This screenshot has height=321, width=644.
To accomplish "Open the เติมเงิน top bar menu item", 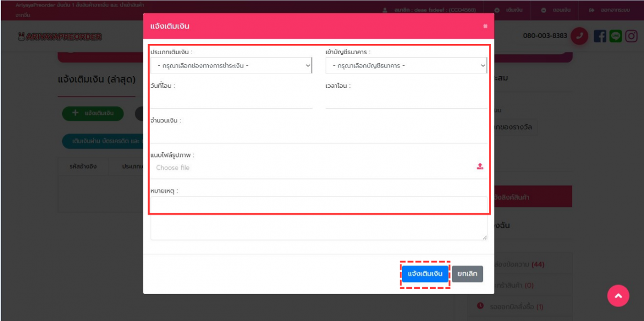I will coord(510,10).
